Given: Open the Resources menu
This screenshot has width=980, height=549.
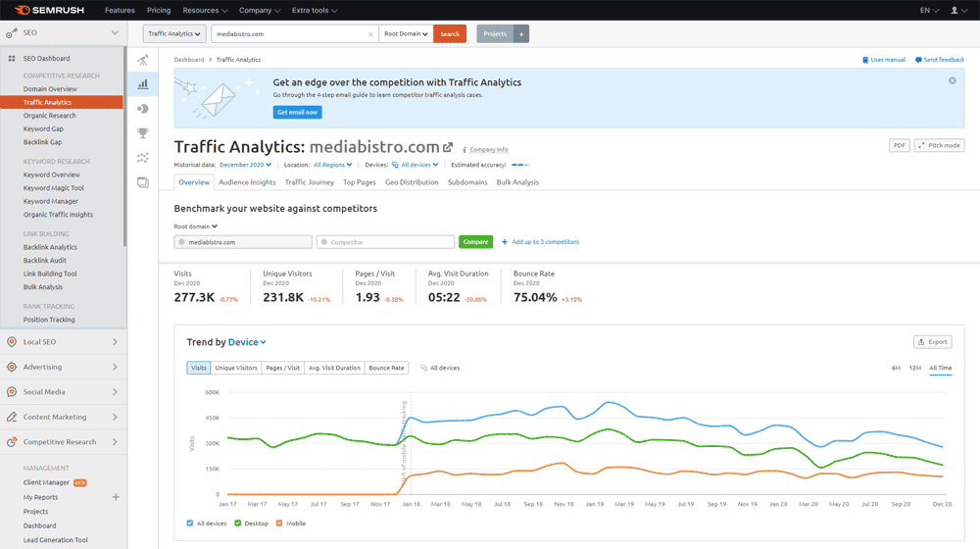Looking at the screenshot, I should click(x=205, y=10).
